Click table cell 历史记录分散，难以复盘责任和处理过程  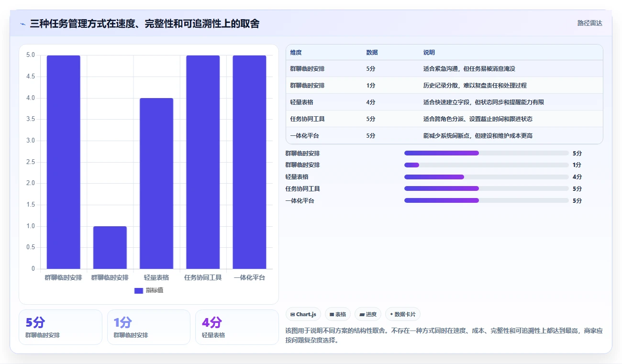pos(475,86)
